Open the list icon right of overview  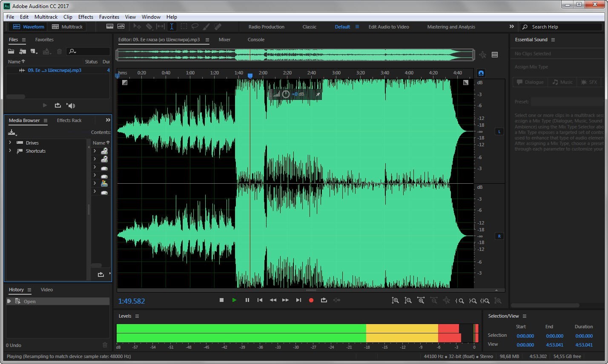point(495,54)
